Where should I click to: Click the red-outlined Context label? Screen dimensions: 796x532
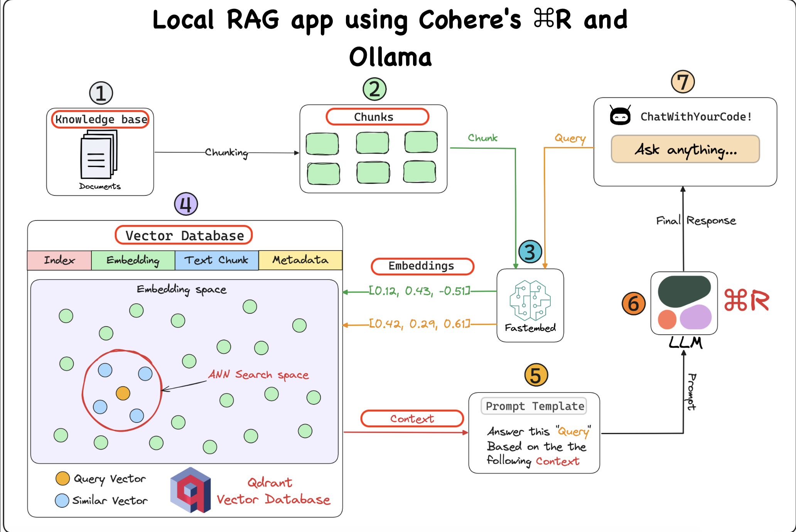(x=412, y=419)
